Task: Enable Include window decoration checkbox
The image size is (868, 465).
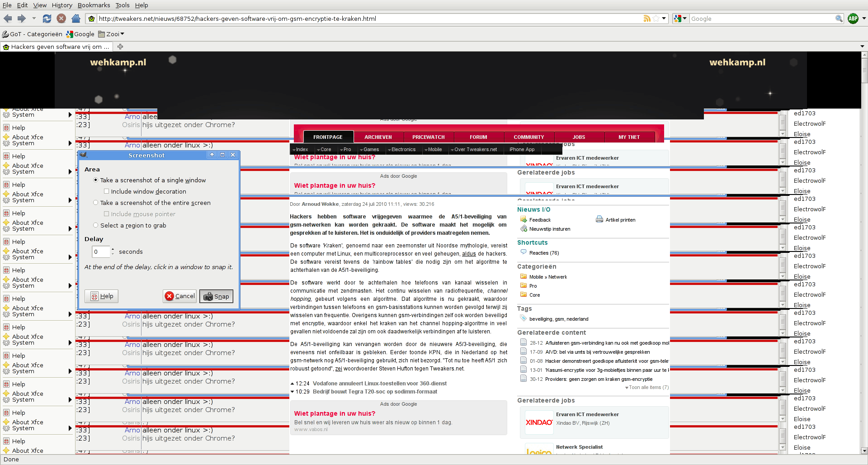Action: [x=106, y=191]
